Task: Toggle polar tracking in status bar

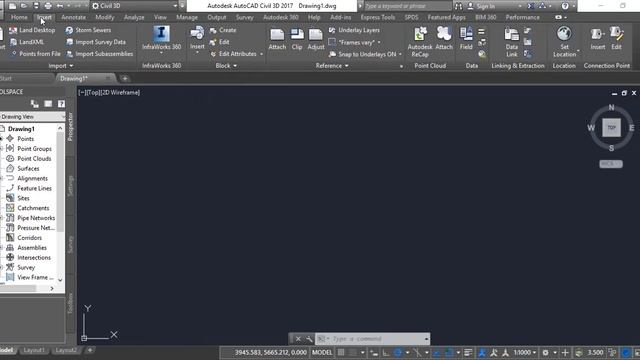Action: (398, 353)
